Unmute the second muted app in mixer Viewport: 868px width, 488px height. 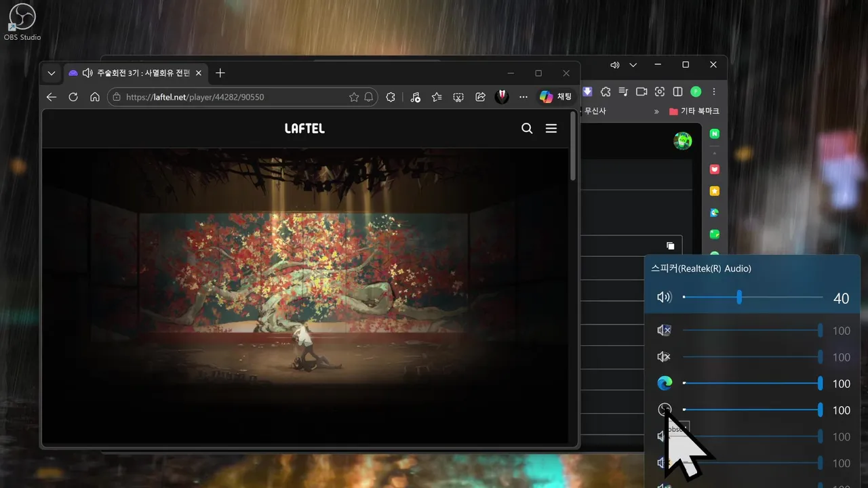coord(665,357)
